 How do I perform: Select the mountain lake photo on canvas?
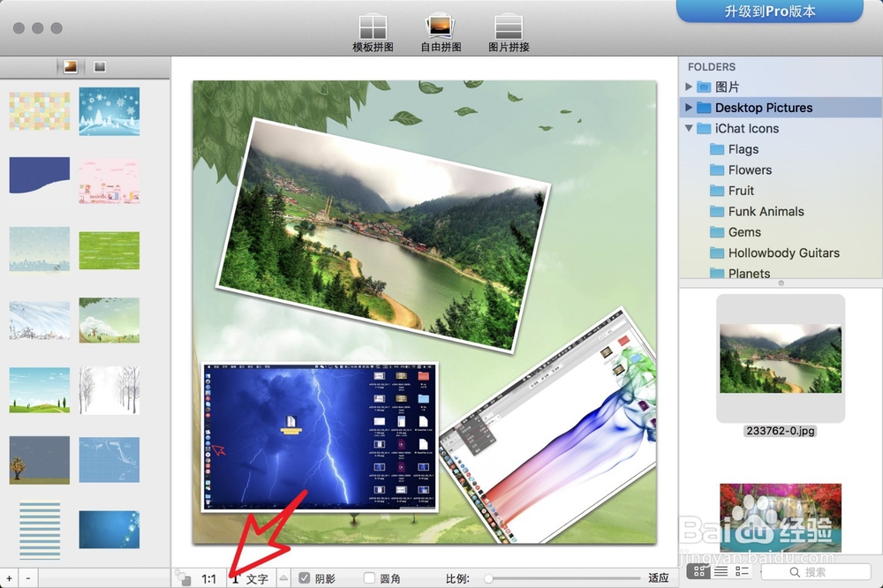tap(383, 234)
